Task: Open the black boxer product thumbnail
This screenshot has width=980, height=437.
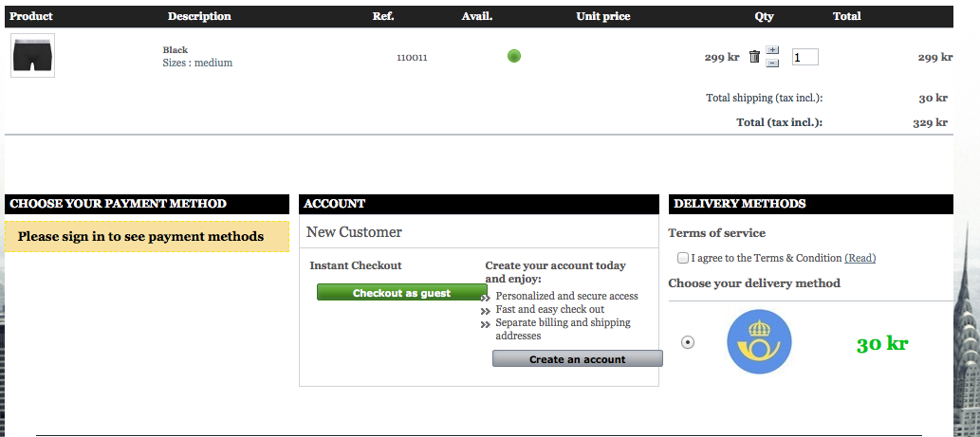Action: pos(32,56)
